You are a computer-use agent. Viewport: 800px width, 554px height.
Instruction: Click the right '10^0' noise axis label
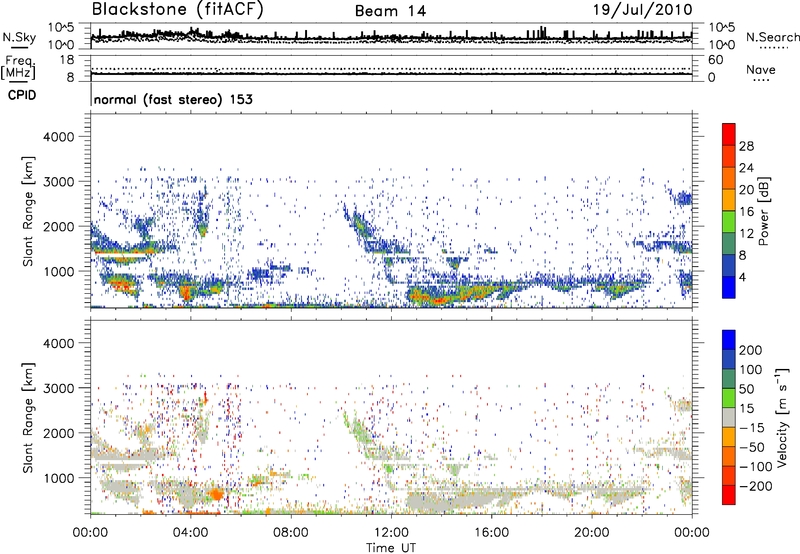(722, 45)
